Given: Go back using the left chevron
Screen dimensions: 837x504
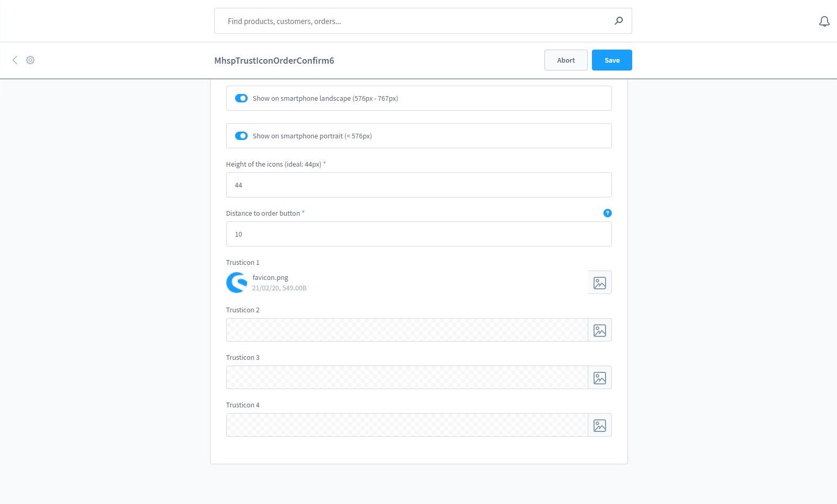Looking at the screenshot, I should (x=15, y=60).
